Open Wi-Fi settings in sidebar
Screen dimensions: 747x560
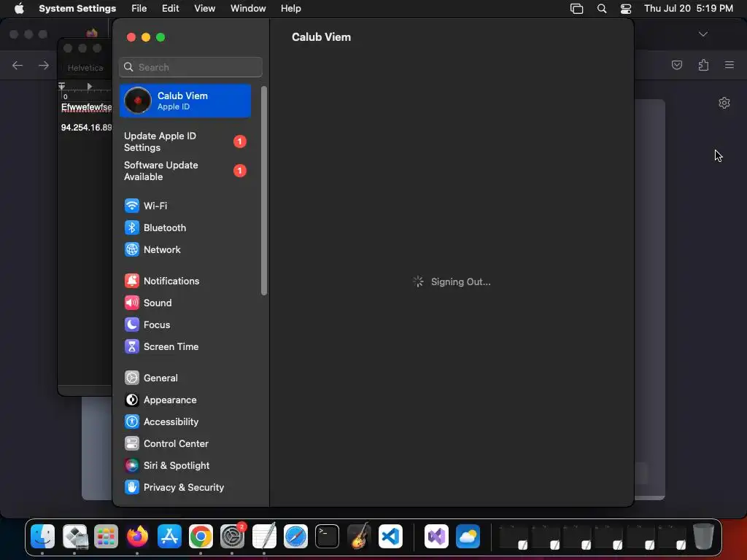point(185,206)
